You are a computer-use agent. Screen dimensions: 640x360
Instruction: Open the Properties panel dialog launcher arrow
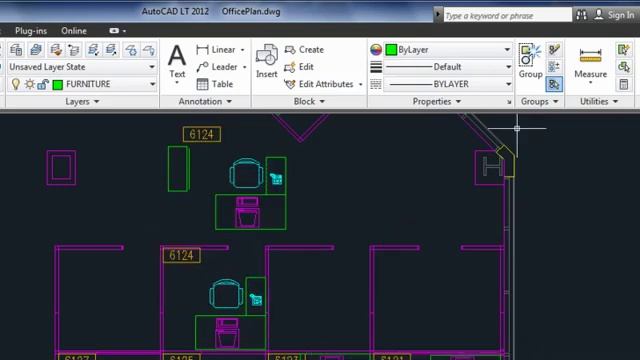(x=509, y=102)
